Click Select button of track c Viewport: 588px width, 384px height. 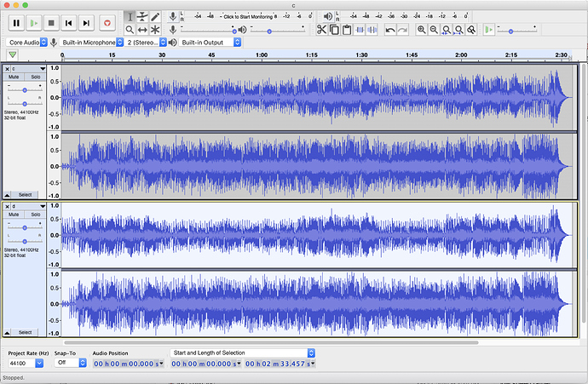[x=25, y=195]
